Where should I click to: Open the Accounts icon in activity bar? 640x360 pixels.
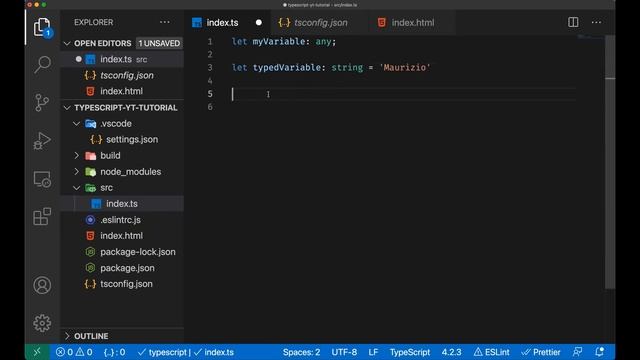point(42,285)
